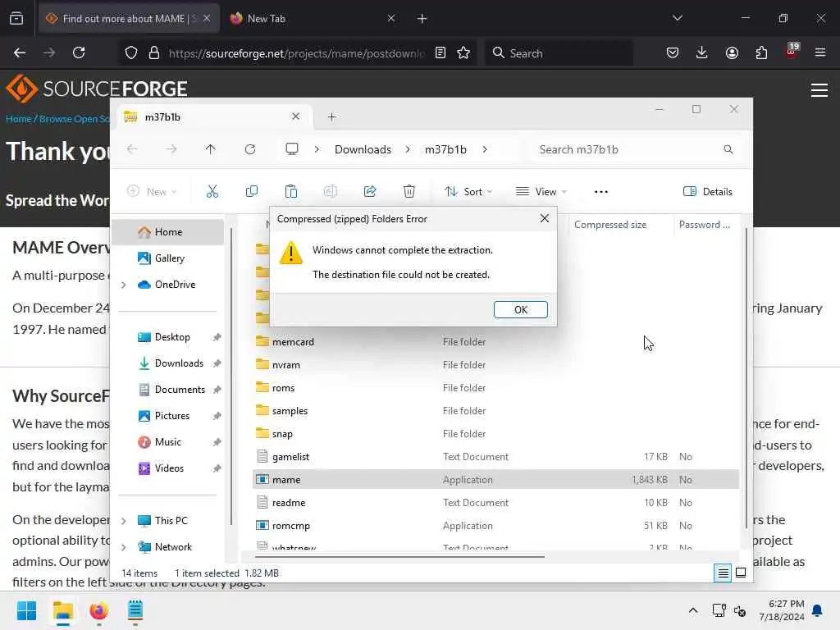Expand the Network tree node

click(x=123, y=547)
